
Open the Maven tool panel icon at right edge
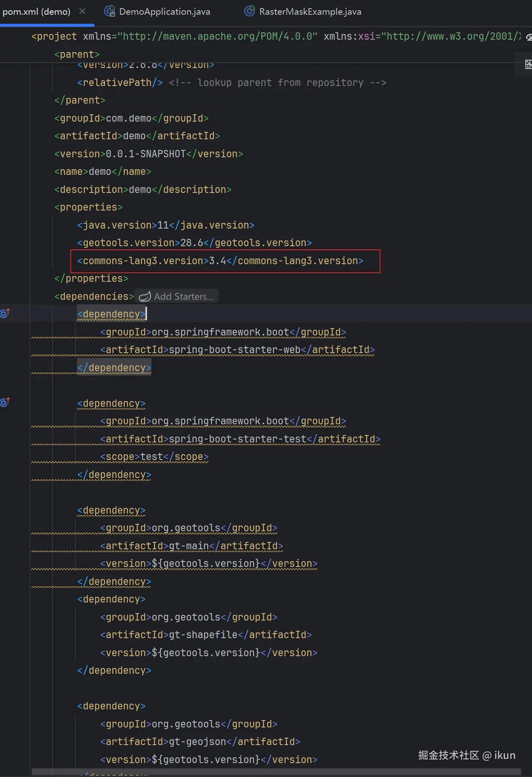click(x=529, y=64)
